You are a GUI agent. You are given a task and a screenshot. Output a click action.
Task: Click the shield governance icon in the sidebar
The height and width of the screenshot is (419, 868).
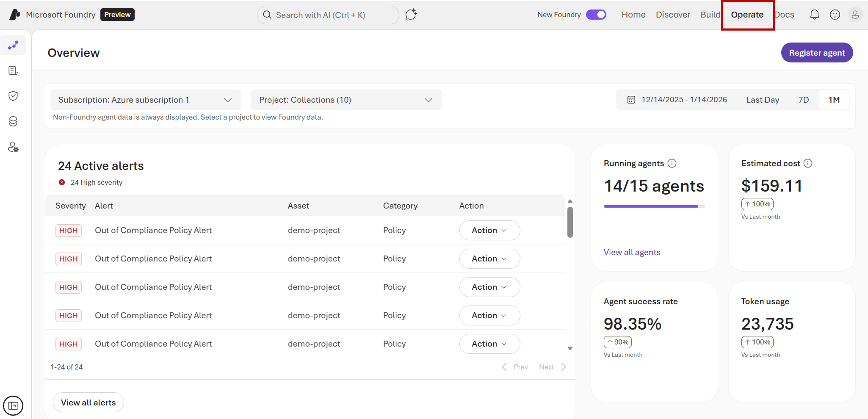pyautogui.click(x=13, y=96)
